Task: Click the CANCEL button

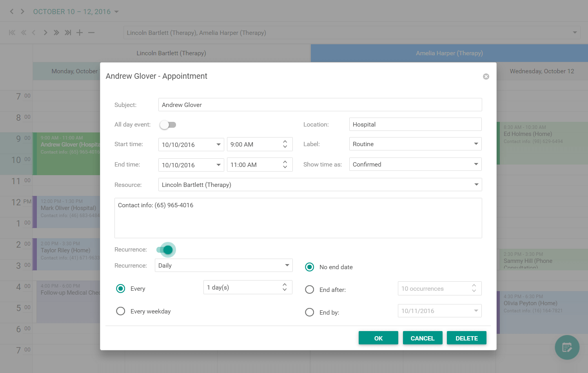Action: click(423, 337)
